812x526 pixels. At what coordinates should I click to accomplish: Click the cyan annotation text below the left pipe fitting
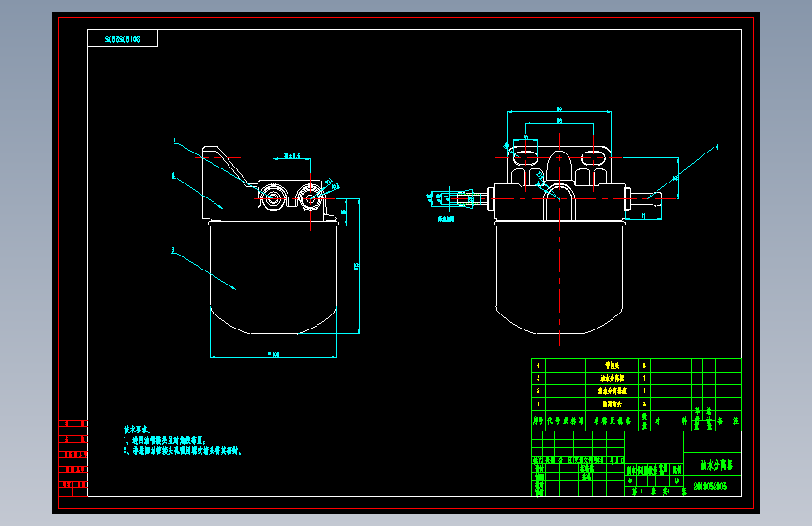(x=446, y=219)
